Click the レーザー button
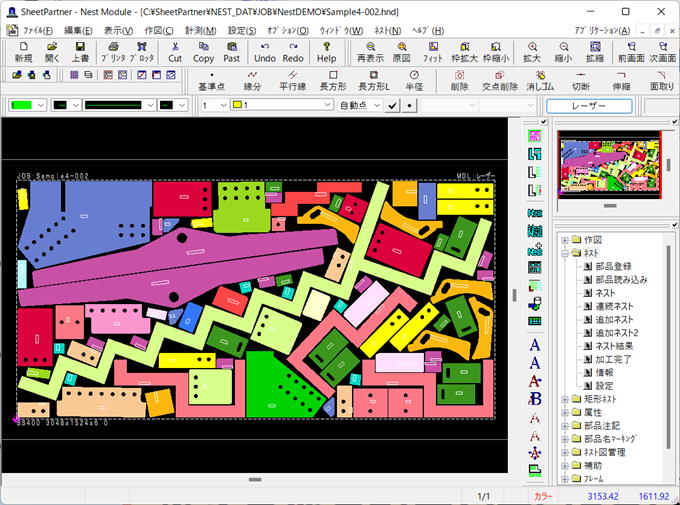680x505 pixels. [x=589, y=105]
